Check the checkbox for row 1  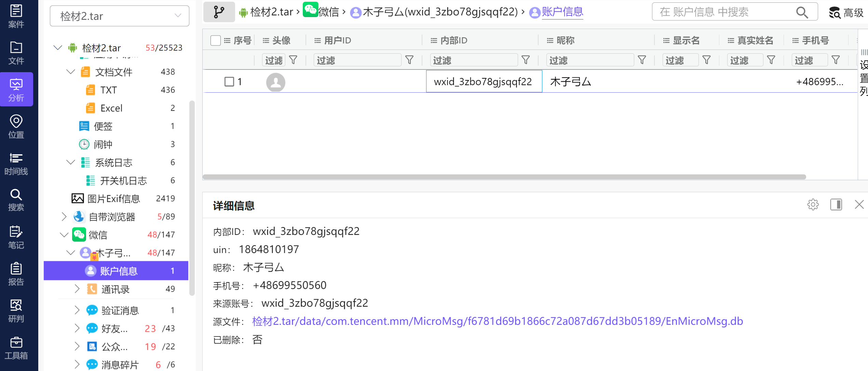tap(229, 82)
